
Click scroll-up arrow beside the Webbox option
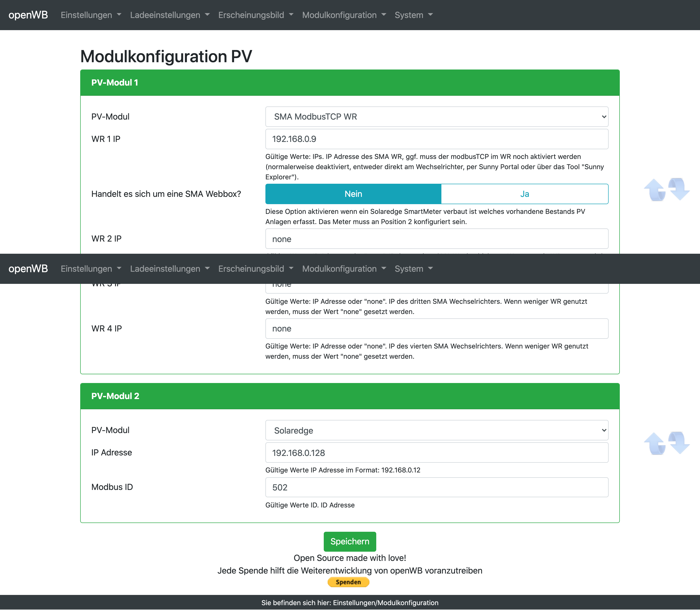(x=655, y=190)
